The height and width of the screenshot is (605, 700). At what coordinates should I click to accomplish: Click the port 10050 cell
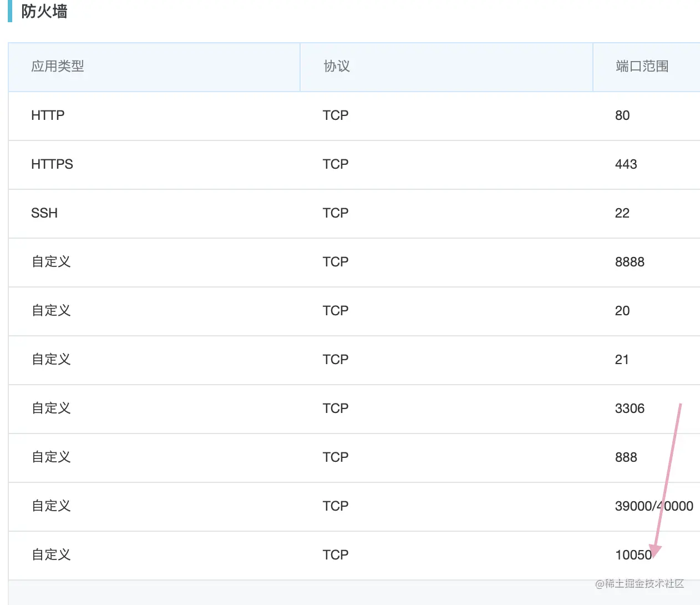[x=633, y=555]
